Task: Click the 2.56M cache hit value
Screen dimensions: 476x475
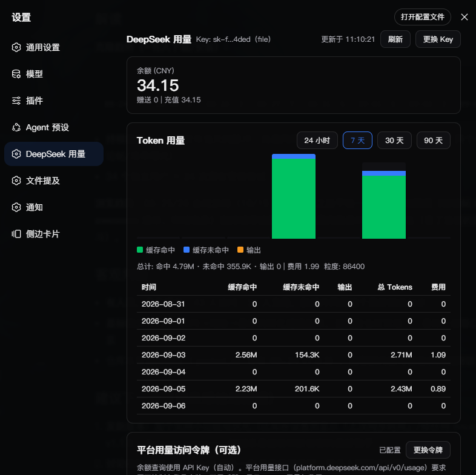Action: [246, 354]
